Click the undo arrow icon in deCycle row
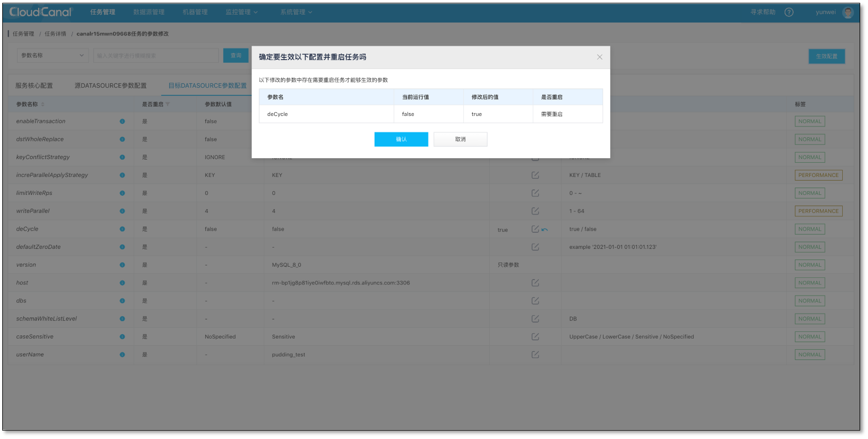868x439 pixels. point(544,230)
